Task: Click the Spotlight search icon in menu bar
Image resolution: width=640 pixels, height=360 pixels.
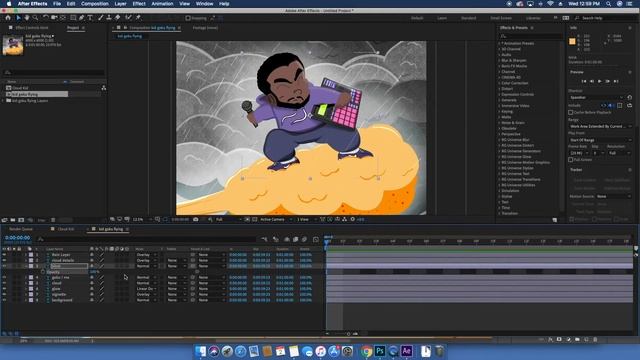Action: tap(609, 4)
